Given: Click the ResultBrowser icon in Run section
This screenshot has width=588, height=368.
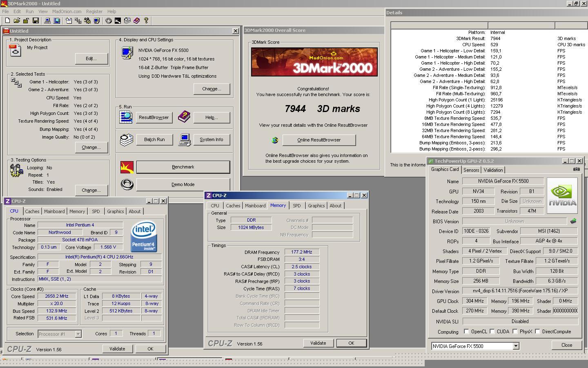Looking at the screenshot, I should (x=126, y=117).
